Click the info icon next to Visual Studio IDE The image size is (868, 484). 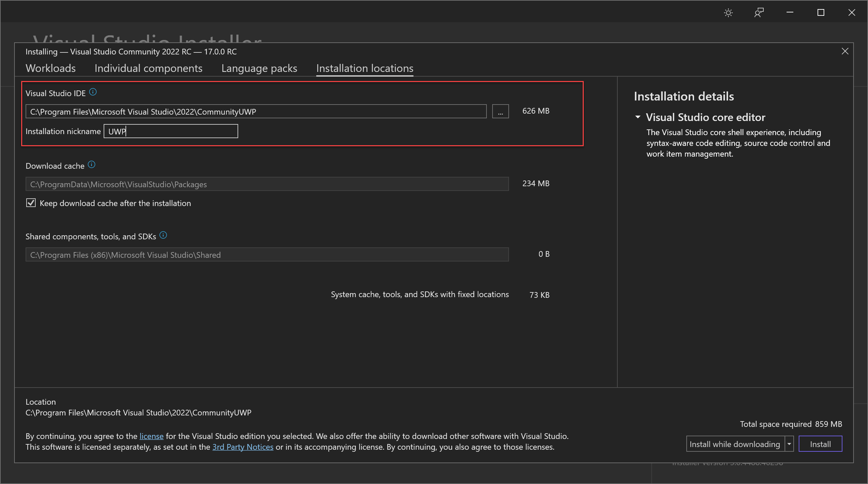(x=93, y=92)
